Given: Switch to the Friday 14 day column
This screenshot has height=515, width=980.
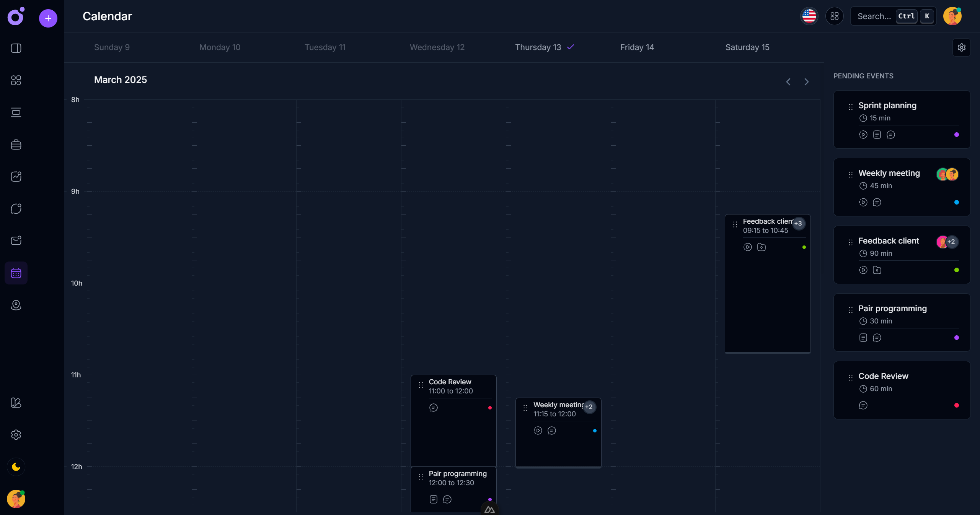Looking at the screenshot, I should (637, 47).
